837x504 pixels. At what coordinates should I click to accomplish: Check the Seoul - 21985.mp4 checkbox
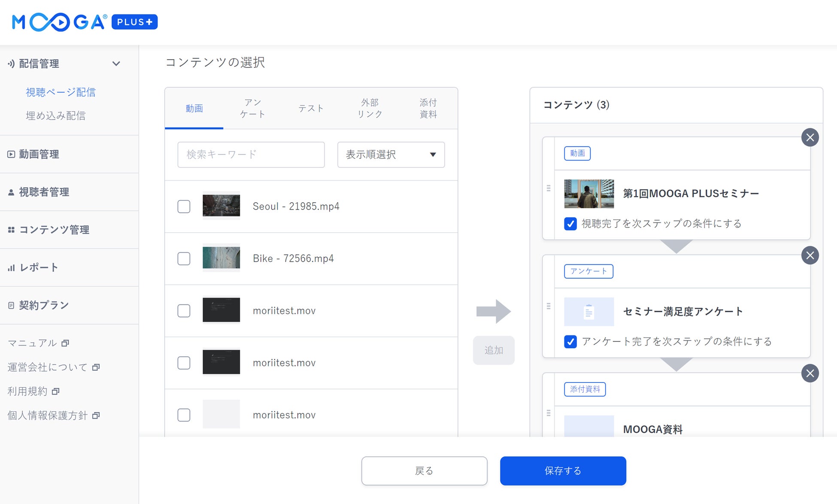click(184, 206)
